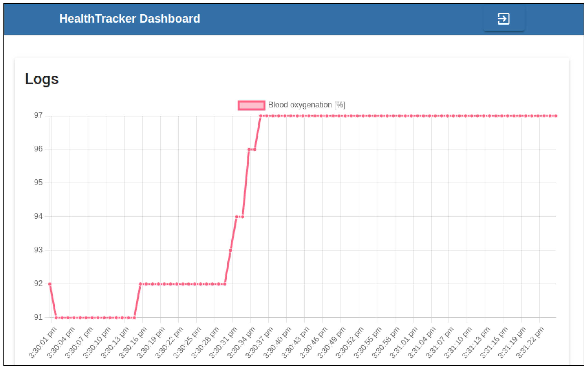Click the first data point at 92
This screenshot has height=370, width=588.
coord(50,284)
